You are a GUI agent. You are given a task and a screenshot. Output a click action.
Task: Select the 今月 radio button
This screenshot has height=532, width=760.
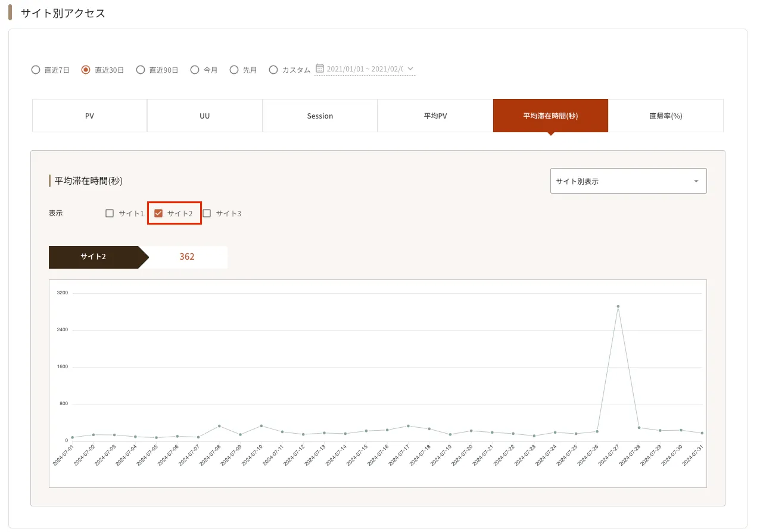click(x=195, y=70)
